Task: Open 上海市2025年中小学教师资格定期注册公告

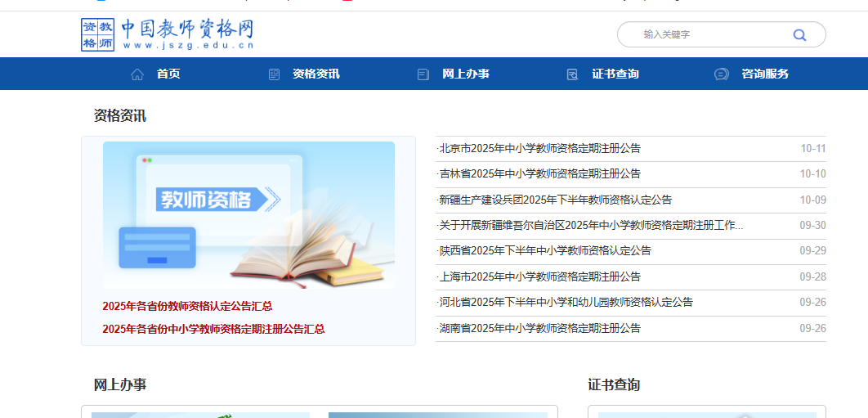Action: click(539, 276)
